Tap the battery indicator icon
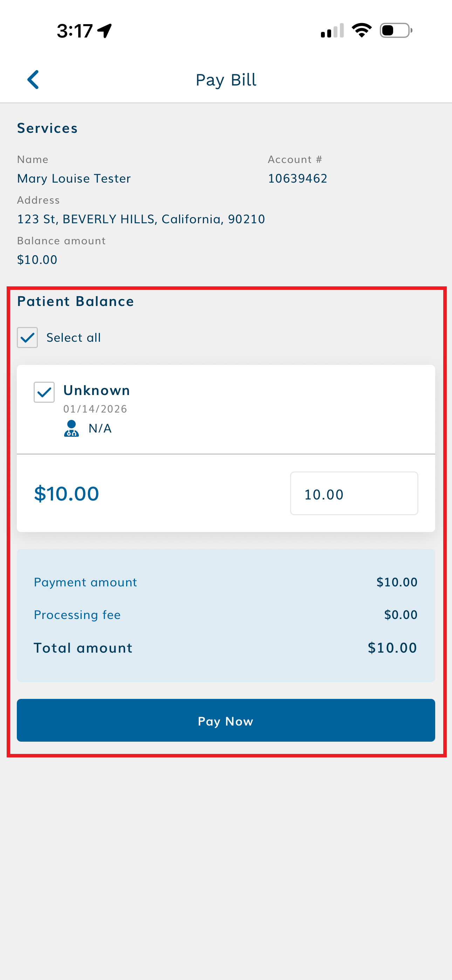Viewport: 452px width, 980px height. (x=396, y=30)
